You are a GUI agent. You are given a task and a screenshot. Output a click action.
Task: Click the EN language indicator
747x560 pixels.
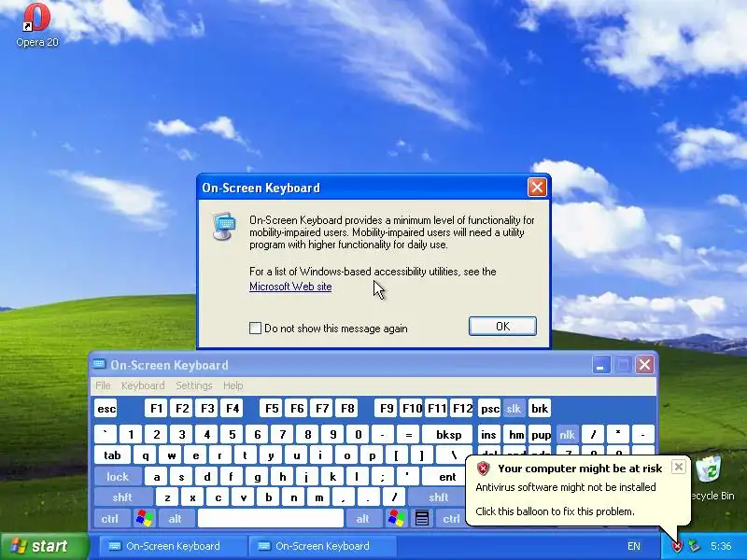(634, 546)
